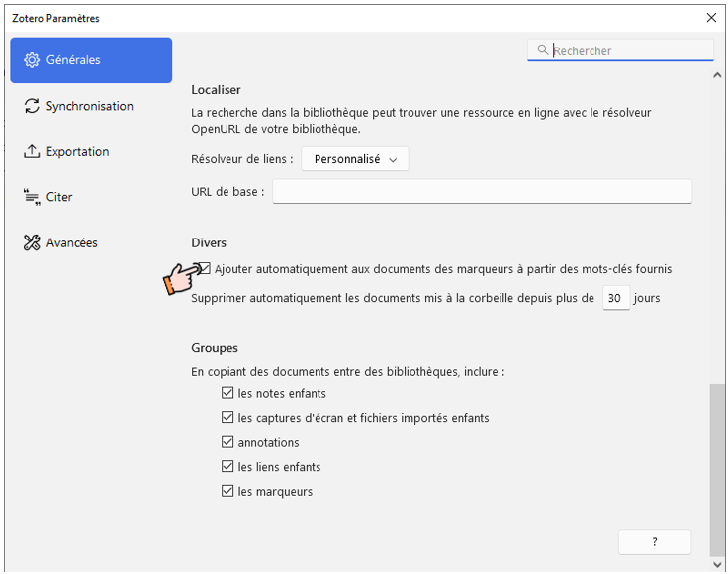Focus the URL de base field
728x574 pixels.
pyautogui.click(x=482, y=191)
